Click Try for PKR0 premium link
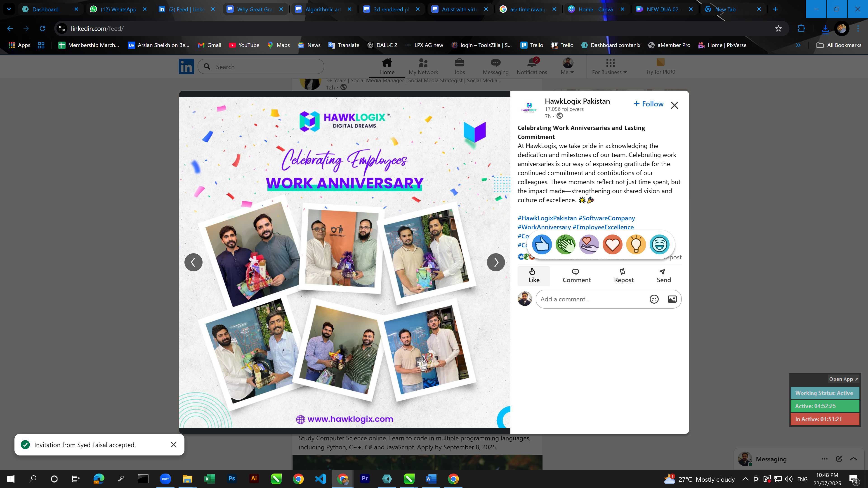Viewport: 868px width, 488px height. [x=660, y=67]
